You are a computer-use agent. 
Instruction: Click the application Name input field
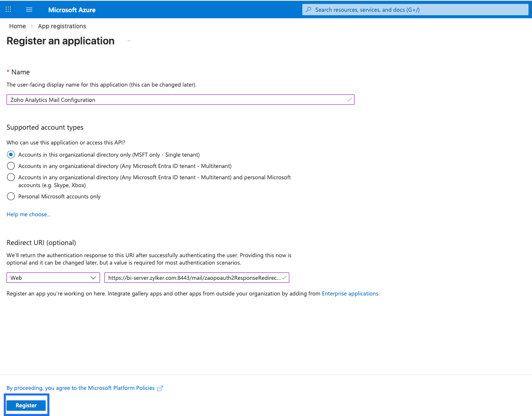(x=174, y=100)
